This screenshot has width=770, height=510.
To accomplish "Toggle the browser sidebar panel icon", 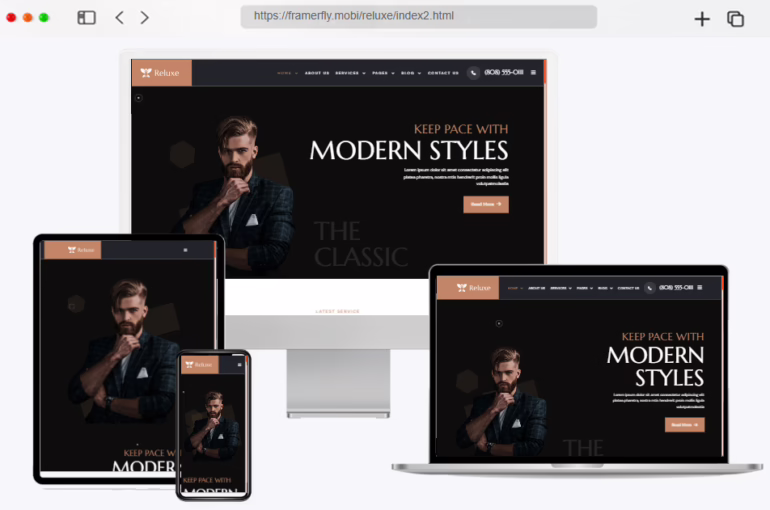I will [86, 18].
